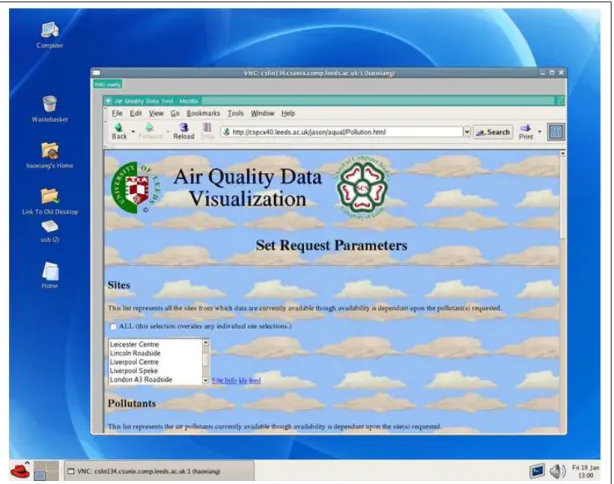Screen dimensions: 614x484
Task: Open the Back history dropdown arrow
Action: point(133,132)
